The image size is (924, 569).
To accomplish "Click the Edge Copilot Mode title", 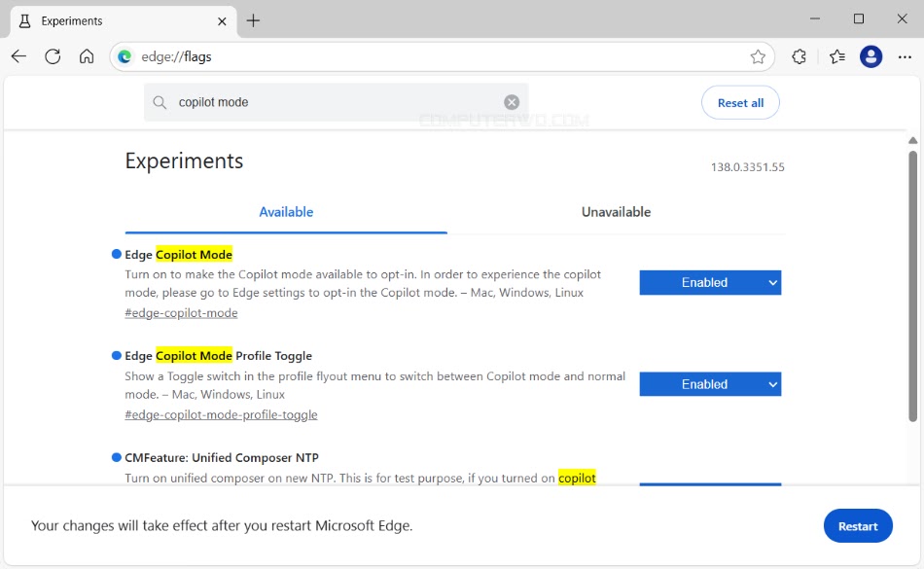I will click(179, 255).
